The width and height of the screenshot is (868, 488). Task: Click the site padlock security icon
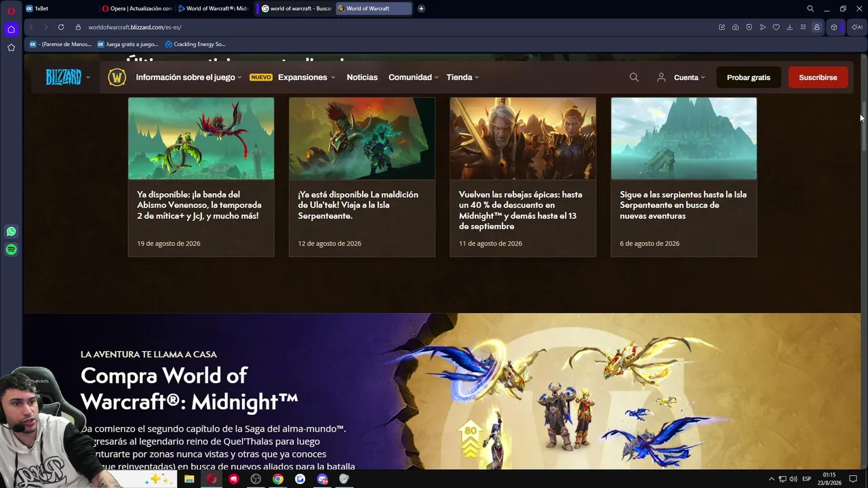tap(78, 27)
